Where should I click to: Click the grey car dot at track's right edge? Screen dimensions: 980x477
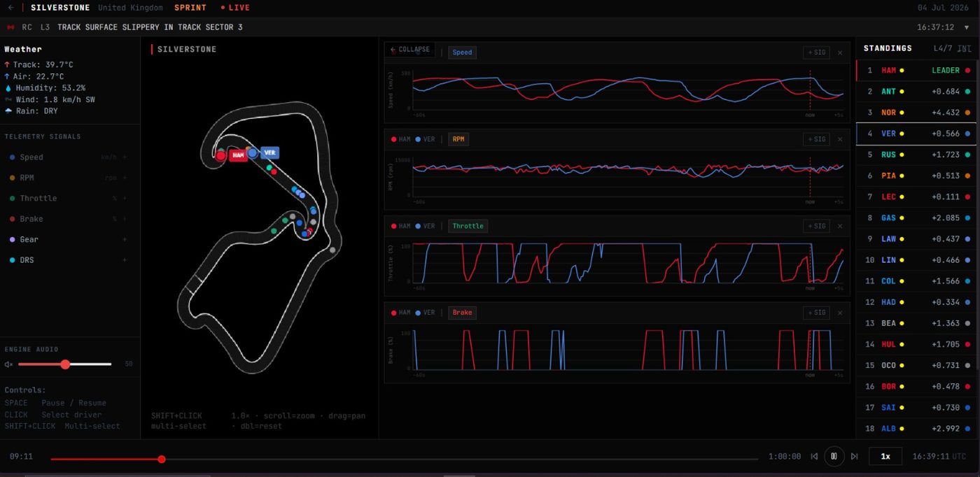click(332, 250)
